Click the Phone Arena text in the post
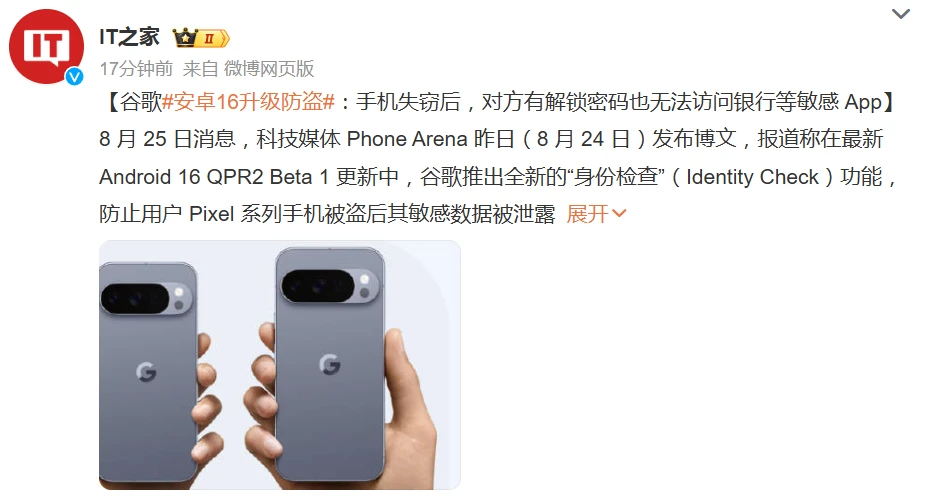Image resolution: width=936 pixels, height=504 pixels. coord(407,139)
